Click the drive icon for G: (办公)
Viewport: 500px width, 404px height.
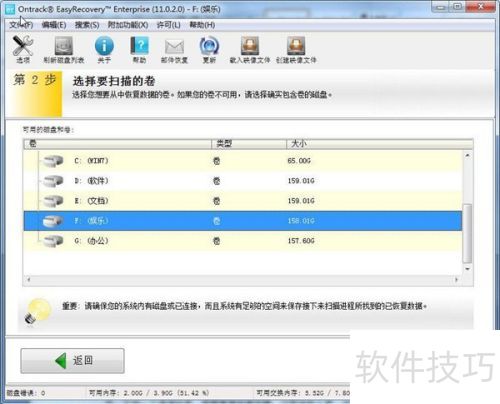tap(53, 241)
